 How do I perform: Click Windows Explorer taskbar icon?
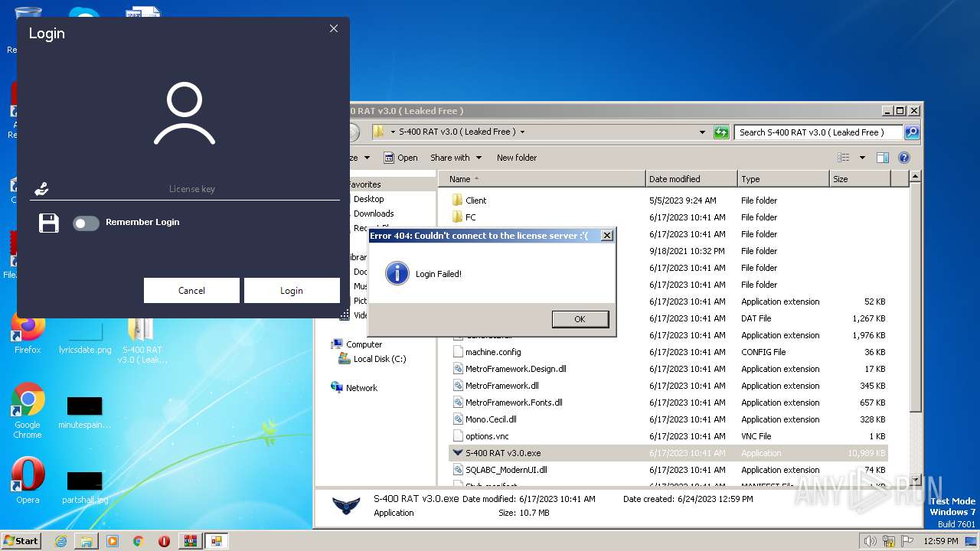pyautogui.click(x=87, y=541)
